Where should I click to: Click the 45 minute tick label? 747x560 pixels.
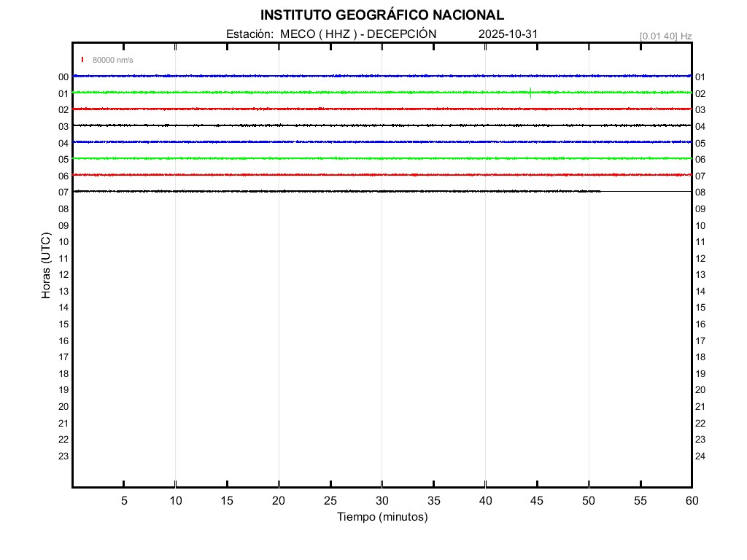(x=537, y=500)
